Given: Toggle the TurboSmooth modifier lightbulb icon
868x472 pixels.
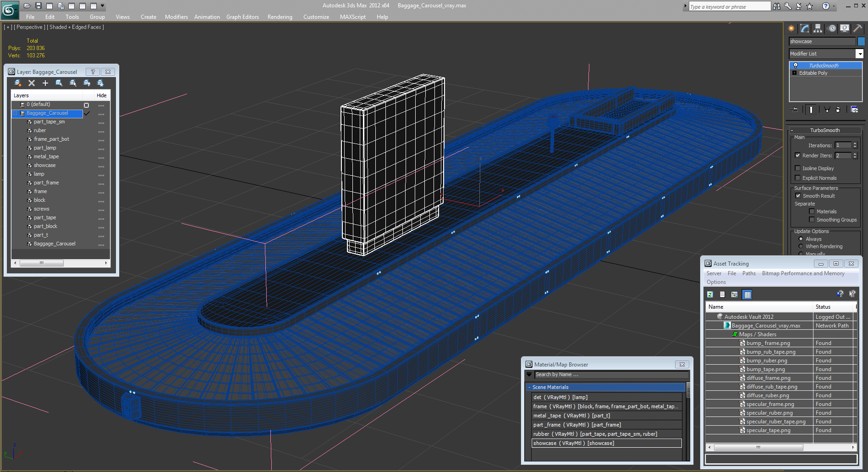Looking at the screenshot, I should tap(796, 66).
